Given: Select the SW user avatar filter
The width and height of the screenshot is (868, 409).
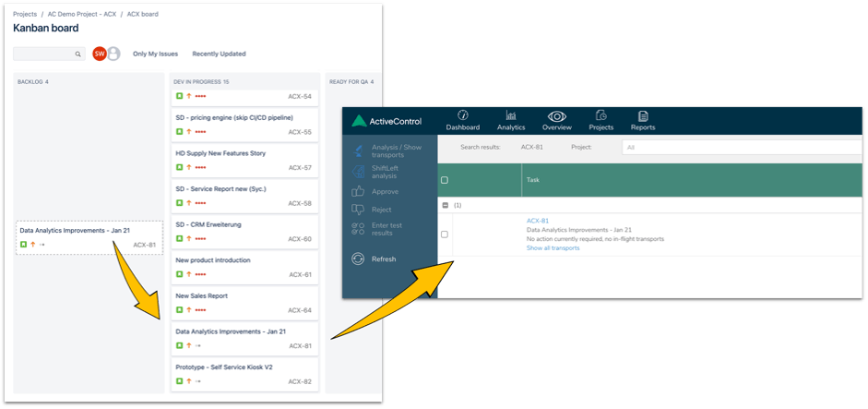Looking at the screenshot, I should pyautogui.click(x=99, y=54).
